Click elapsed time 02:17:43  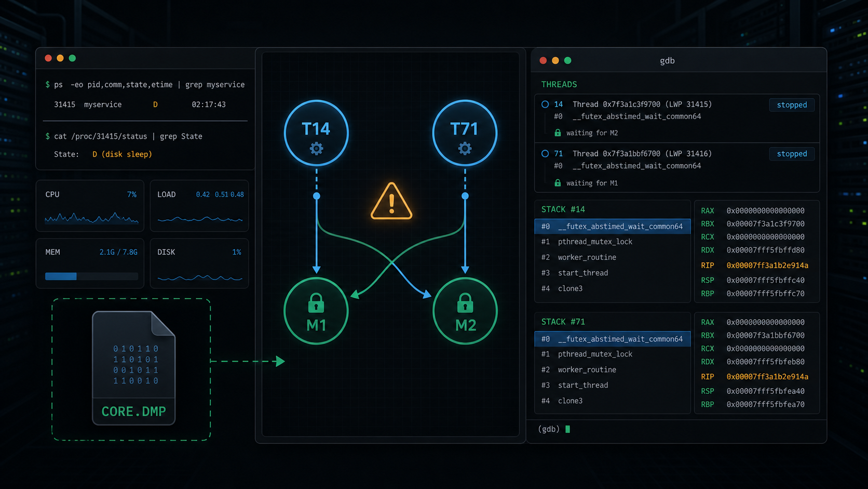pos(209,104)
